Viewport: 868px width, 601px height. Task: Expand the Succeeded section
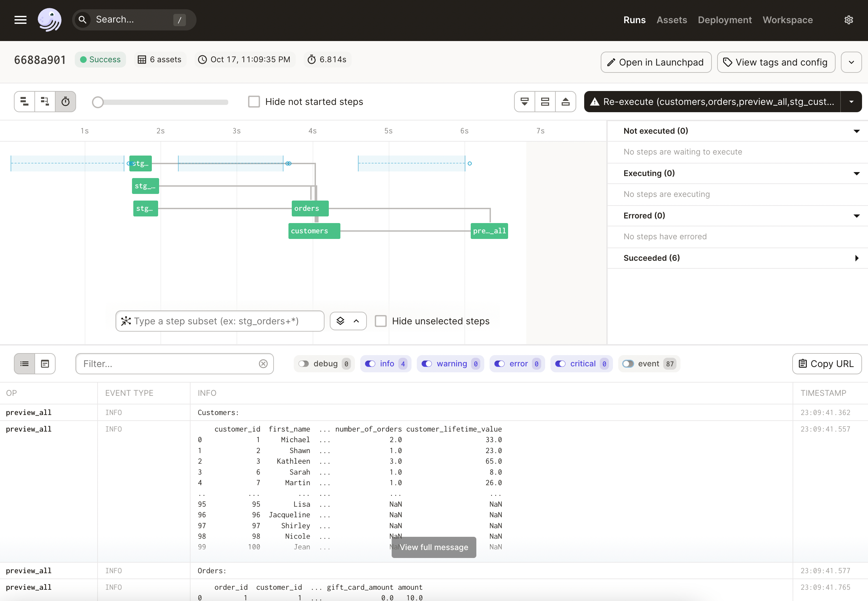click(856, 258)
